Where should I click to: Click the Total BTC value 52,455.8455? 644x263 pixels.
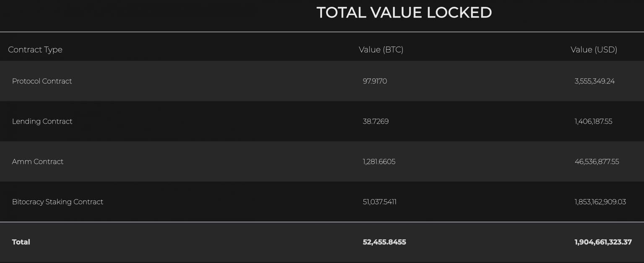pos(384,242)
